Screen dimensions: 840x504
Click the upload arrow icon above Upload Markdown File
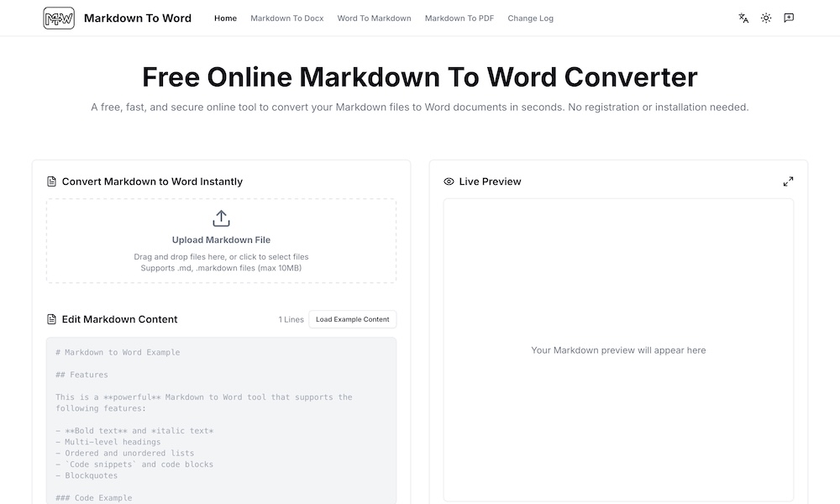pyautogui.click(x=221, y=218)
